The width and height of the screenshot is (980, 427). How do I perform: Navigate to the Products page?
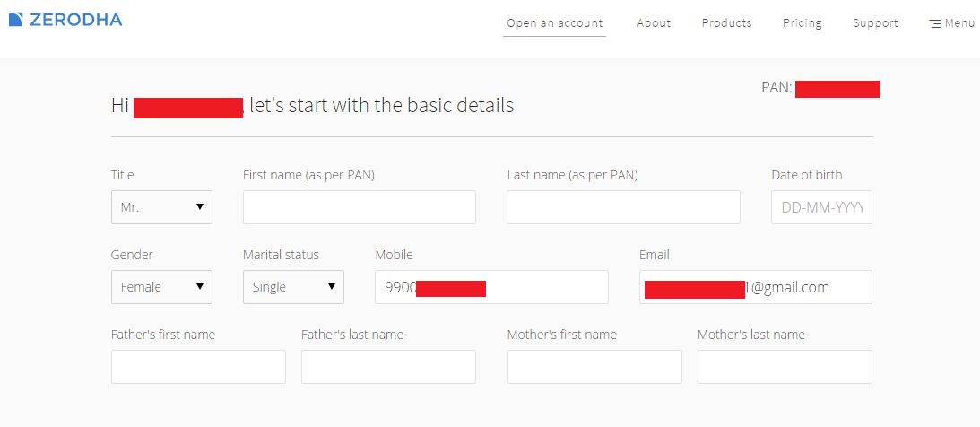click(x=727, y=23)
